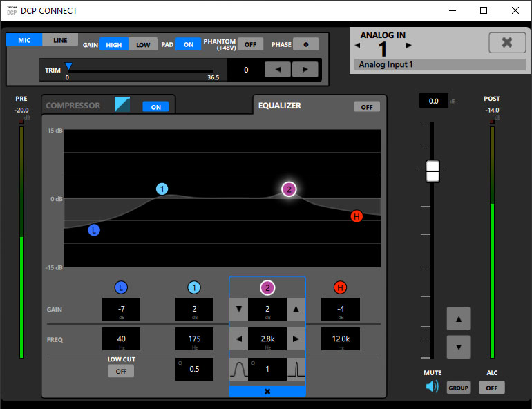Click the compressor curve icon
532x409 pixels.
122,104
